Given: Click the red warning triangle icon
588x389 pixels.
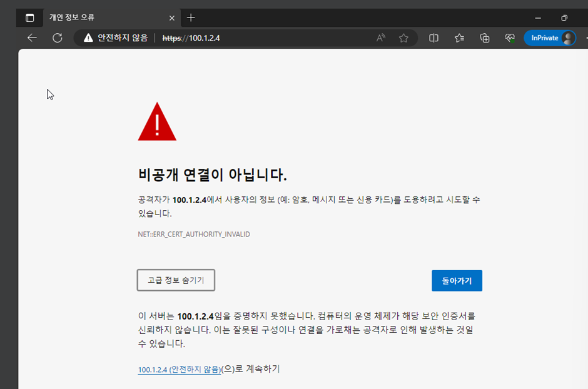Looking at the screenshot, I should [157, 122].
